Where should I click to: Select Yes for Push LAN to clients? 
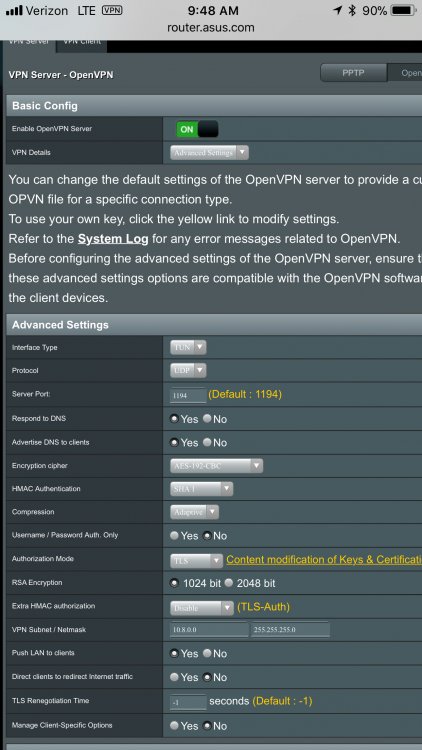pos(175,653)
